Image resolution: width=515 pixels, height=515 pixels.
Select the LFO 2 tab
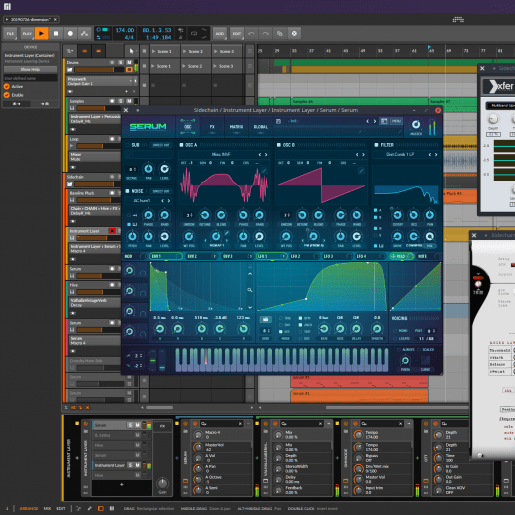click(x=304, y=256)
